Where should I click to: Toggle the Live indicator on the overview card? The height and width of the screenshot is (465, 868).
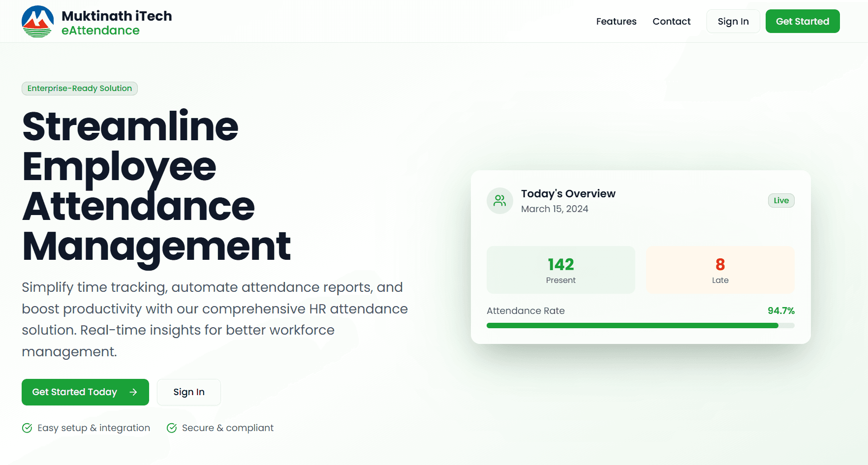click(781, 200)
